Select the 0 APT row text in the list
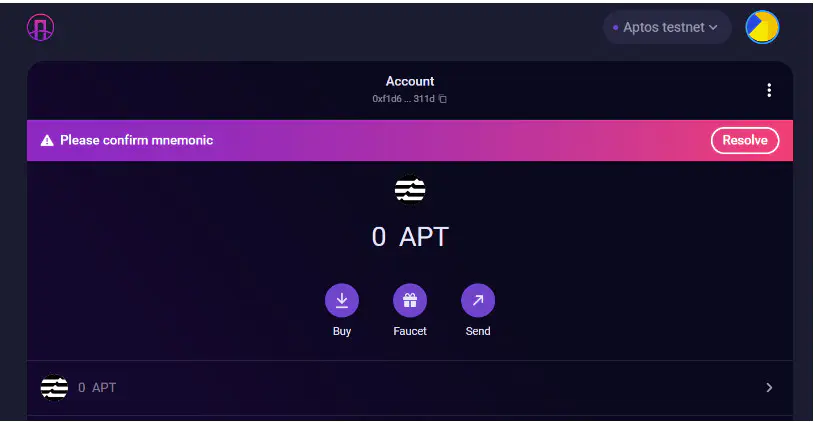This screenshot has height=422, width=814. pyautogui.click(x=97, y=387)
